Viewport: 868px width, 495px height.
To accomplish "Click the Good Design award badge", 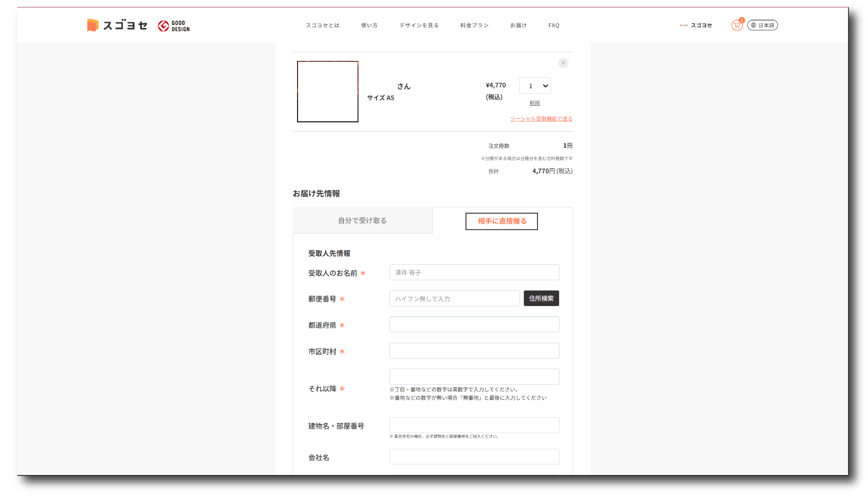I will (x=174, y=26).
